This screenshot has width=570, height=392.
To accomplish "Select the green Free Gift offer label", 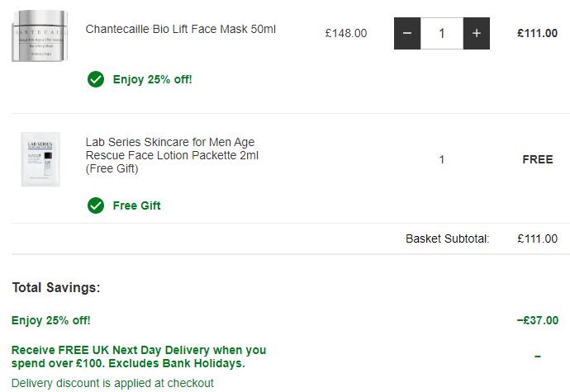I will [136, 205].
